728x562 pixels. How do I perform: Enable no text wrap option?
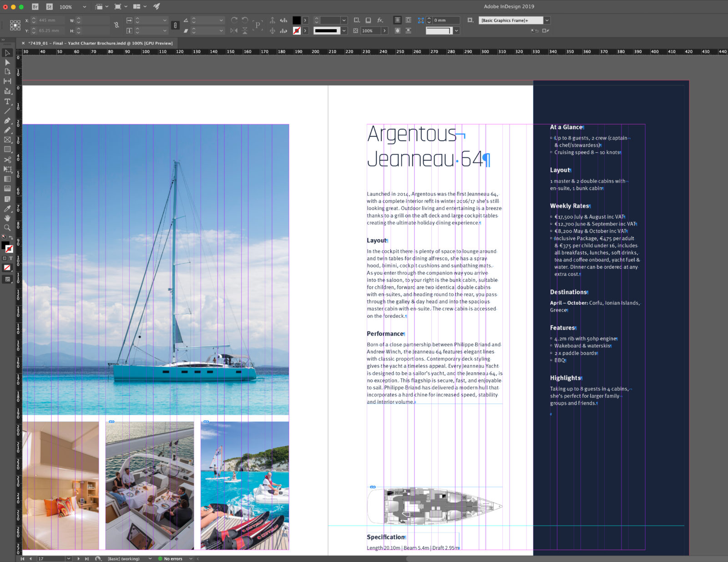click(x=398, y=20)
